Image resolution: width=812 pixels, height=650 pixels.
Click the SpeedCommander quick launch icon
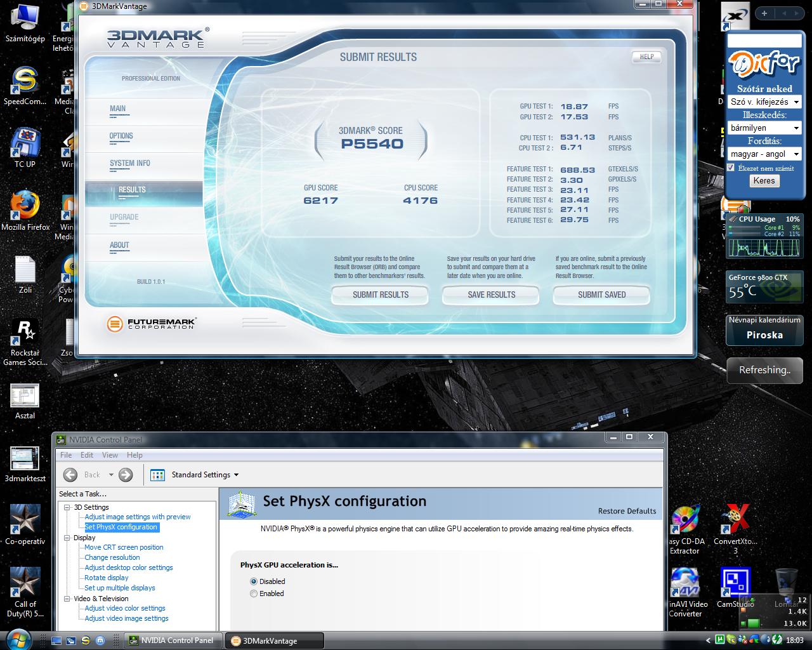click(85, 640)
